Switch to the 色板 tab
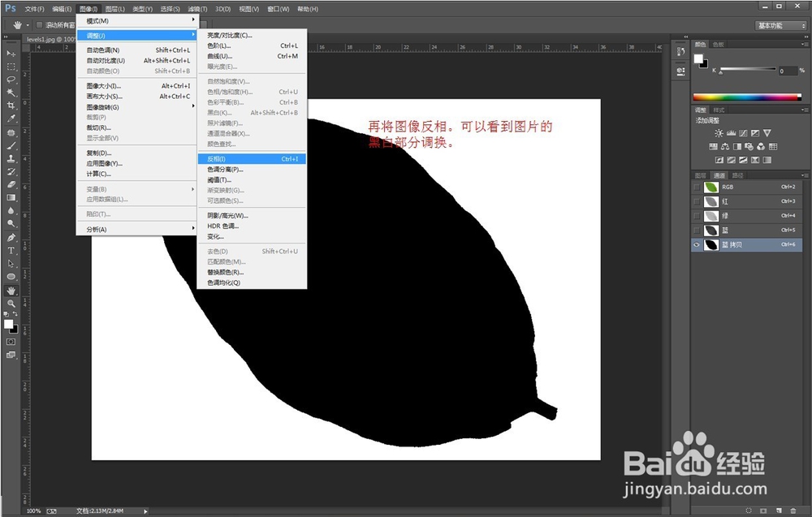 click(x=719, y=45)
